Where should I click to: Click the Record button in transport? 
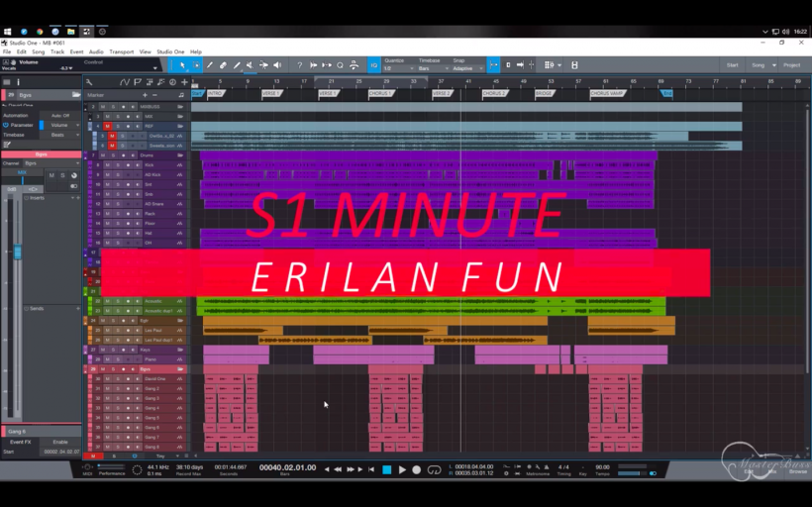pos(416,469)
